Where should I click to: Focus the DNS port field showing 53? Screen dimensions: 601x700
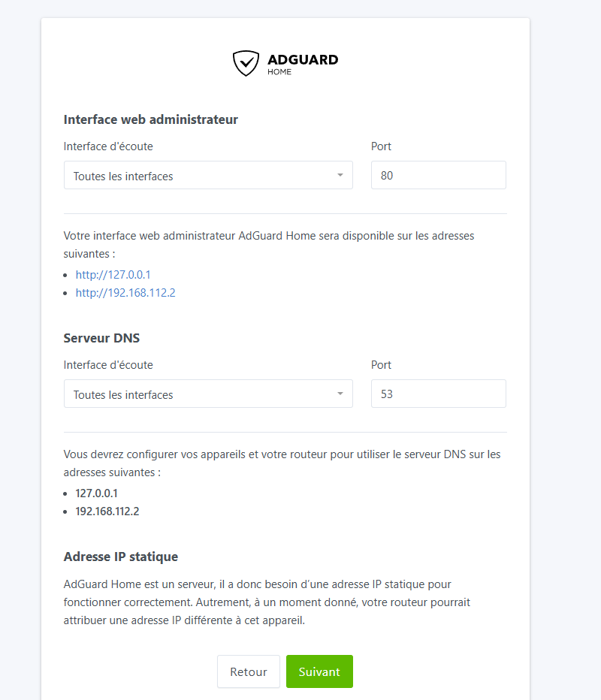coord(439,394)
